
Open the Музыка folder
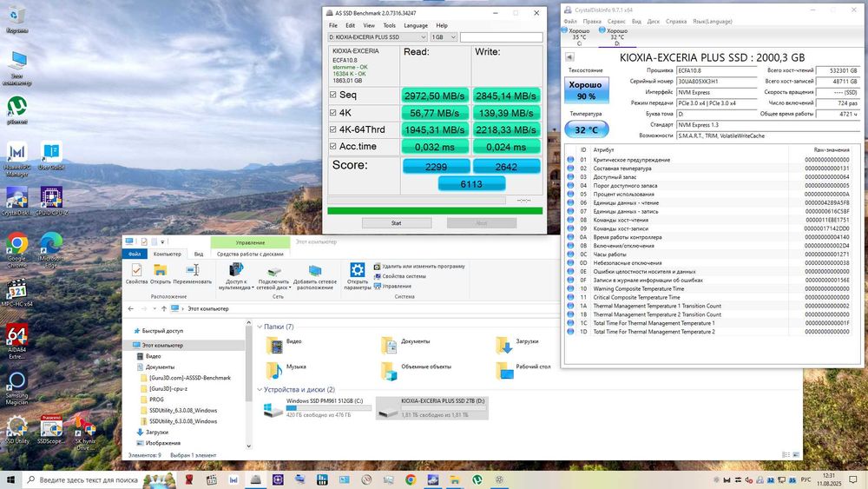pyautogui.click(x=286, y=369)
